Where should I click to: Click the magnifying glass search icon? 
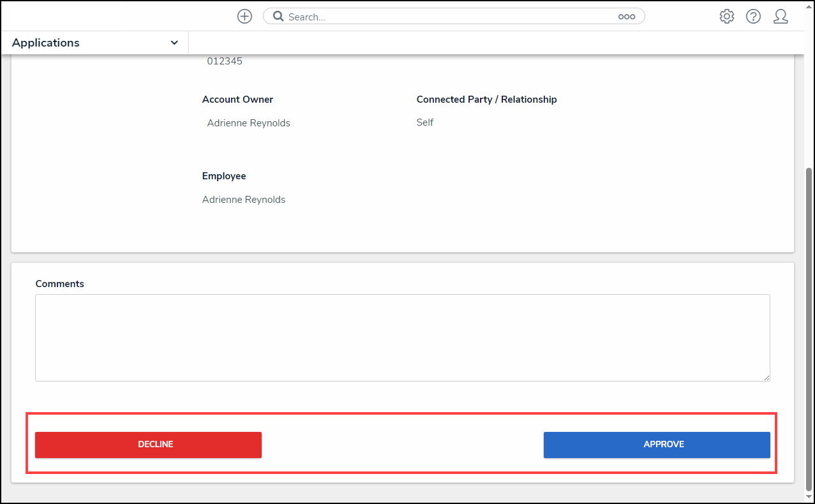tap(278, 17)
